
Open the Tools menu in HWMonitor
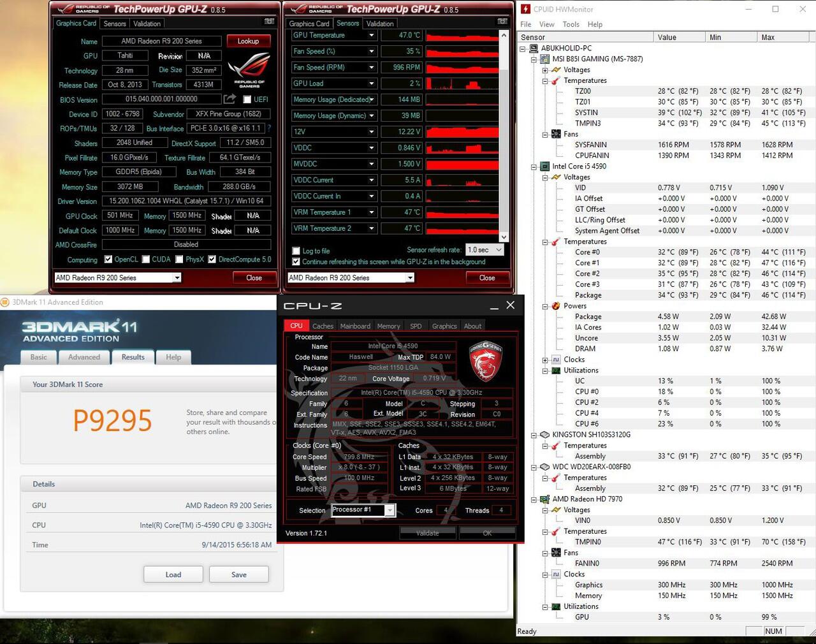pos(571,24)
